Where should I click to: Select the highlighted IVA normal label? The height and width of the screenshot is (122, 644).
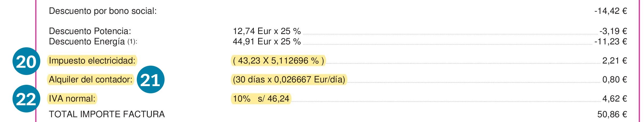[72, 99]
